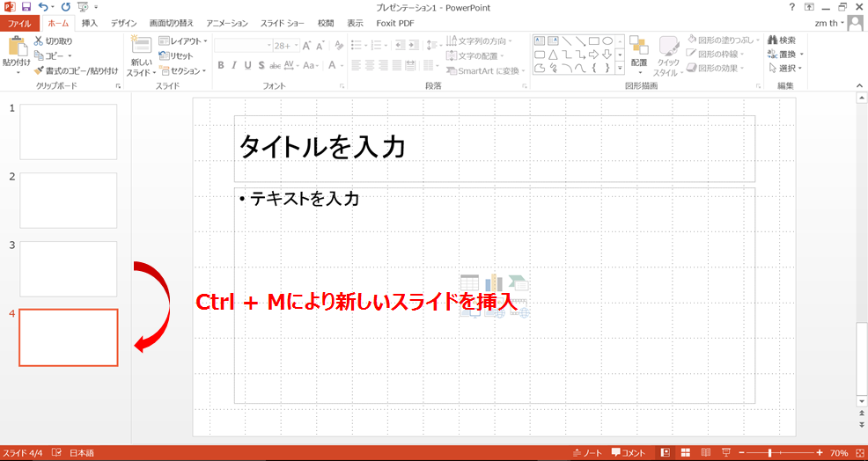Click the Save icon in quick access toolbar
The height and width of the screenshot is (461, 868).
[26, 7]
